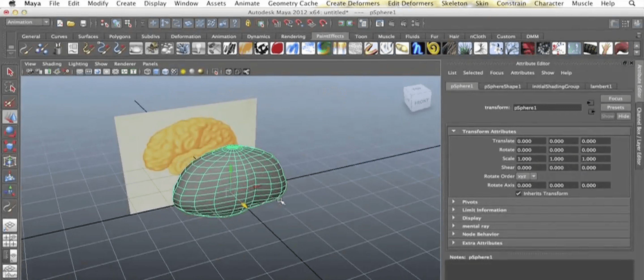The width and height of the screenshot is (644, 280).
Task: Activate the Move tool
Action: pyautogui.click(x=10, y=117)
